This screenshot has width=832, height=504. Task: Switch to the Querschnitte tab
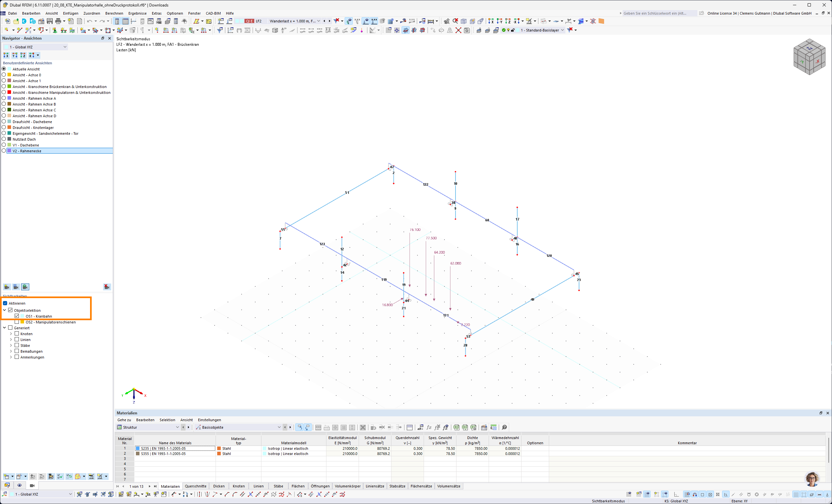click(195, 486)
